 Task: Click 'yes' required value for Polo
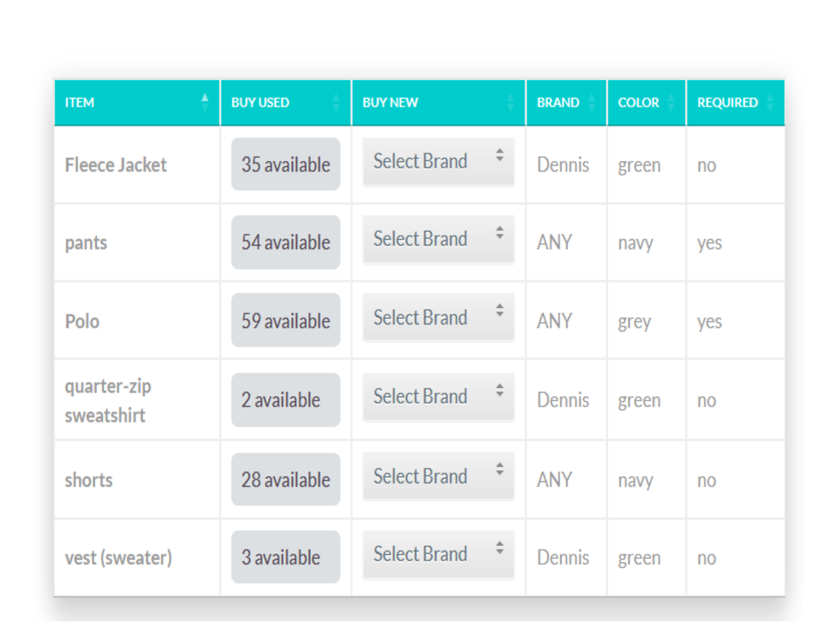(x=709, y=323)
